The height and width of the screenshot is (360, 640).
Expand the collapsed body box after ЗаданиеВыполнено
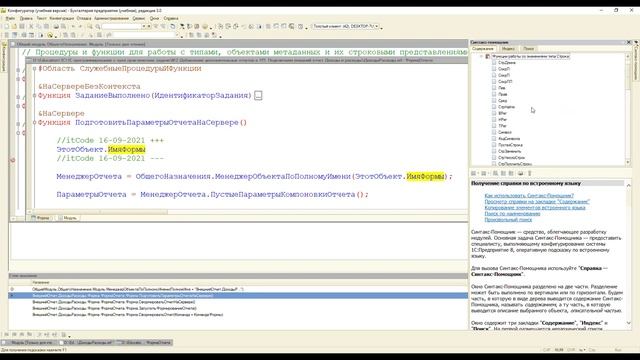(x=258, y=96)
